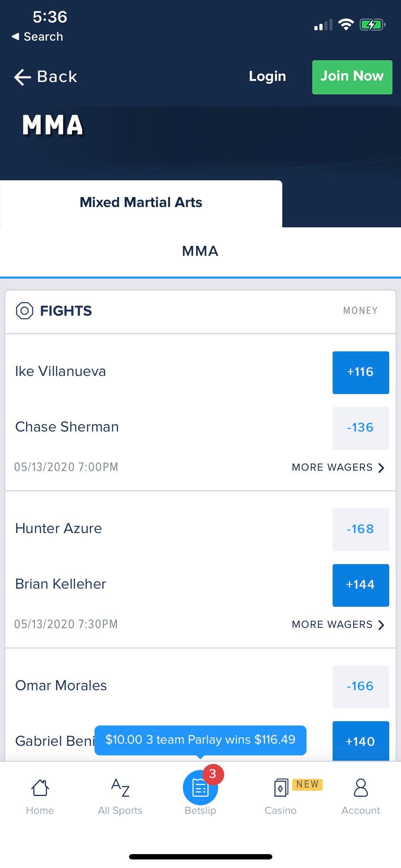Viewport: 401px width, 868px height.
Task: Open All Sports A-Z icon
Action: pos(120,787)
